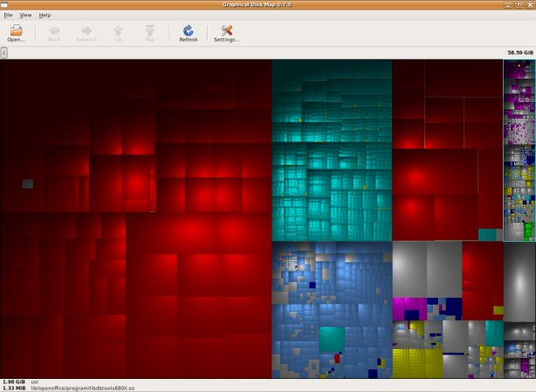536x392 pixels.
Task: Select the cyan treemap block at top center
Action: [x=331, y=100]
